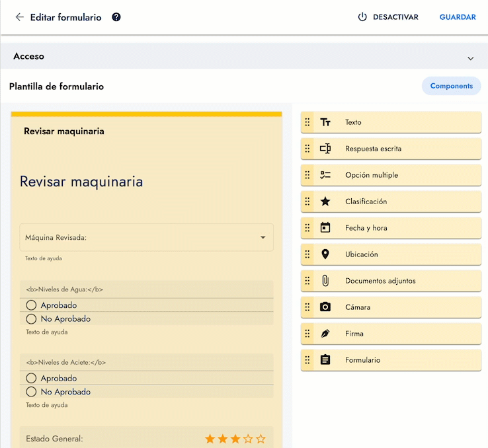The image size is (488, 448).
Task: Select the Texto component icon
Action: [x=325, y=122]
